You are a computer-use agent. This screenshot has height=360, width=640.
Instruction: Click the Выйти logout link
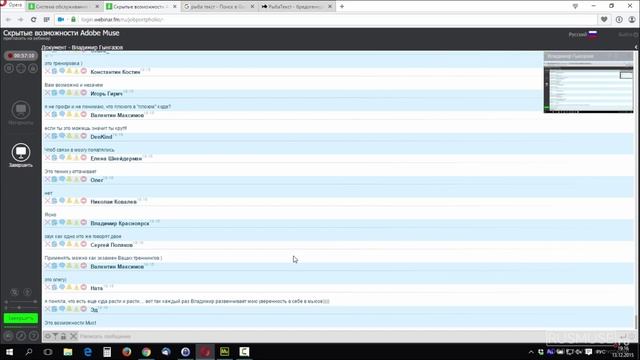[x=627, y=35]
